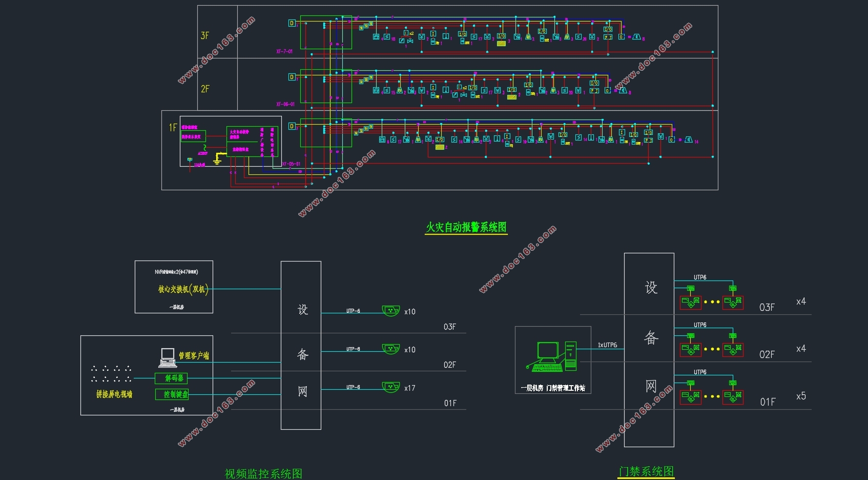Click the x4 count on access 02F row

801,349
